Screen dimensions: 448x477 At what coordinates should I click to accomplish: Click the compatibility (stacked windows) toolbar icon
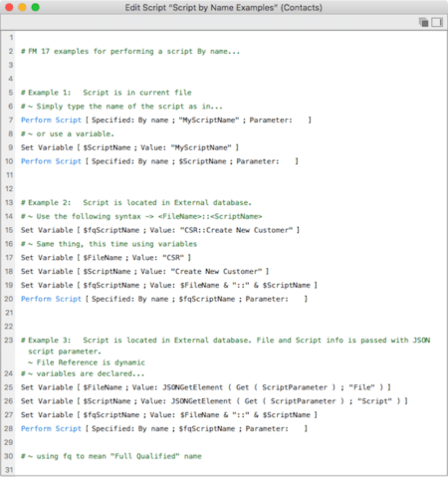tap(423, 22)
